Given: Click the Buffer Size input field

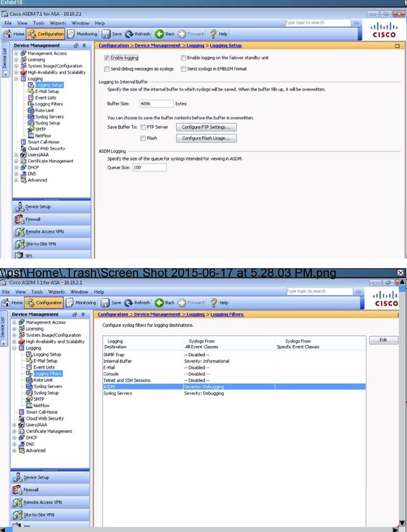Looking at the screenshot, I should [x=156, y=104].
